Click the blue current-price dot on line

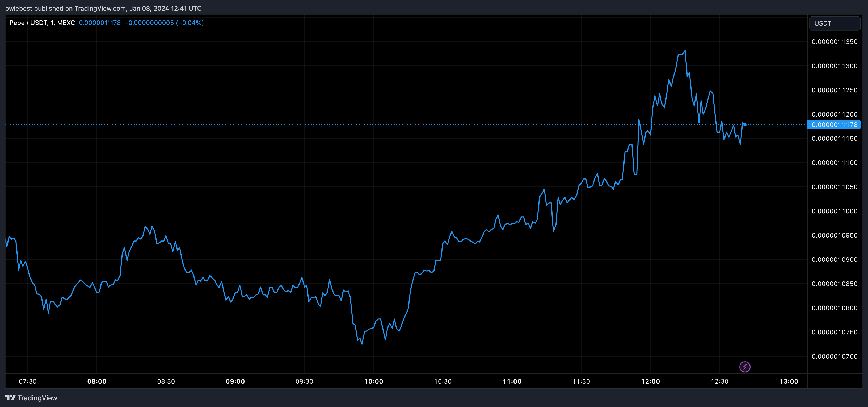pos(745,125)
